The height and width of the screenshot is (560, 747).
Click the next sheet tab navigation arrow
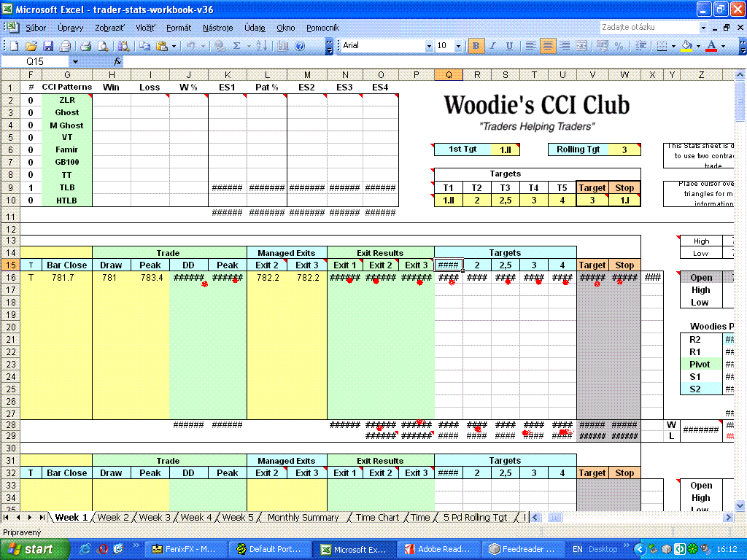(29, 517)
